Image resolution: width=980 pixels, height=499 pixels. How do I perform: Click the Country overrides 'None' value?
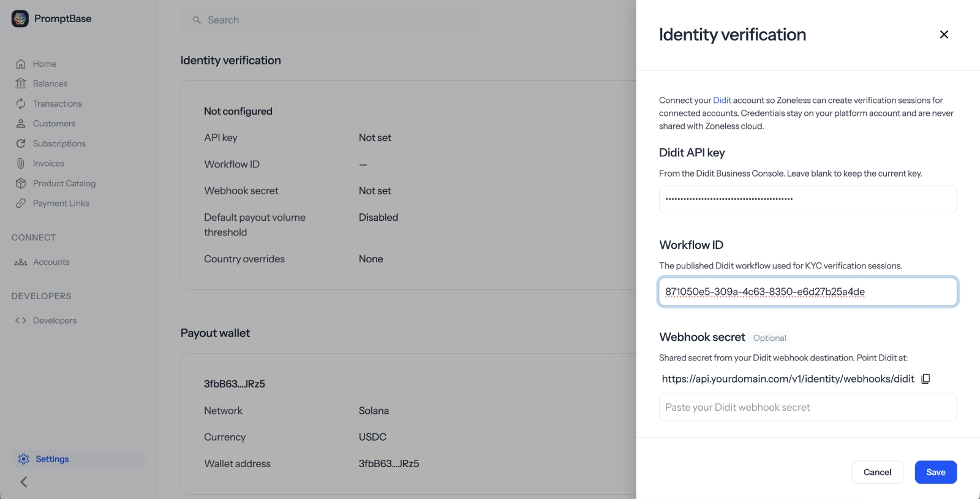click(x=371, y=259)
